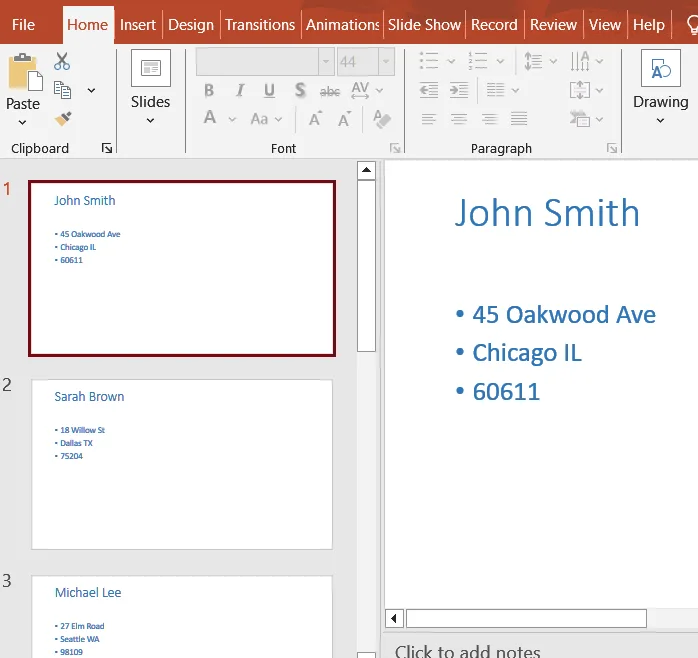Click the Drawing shapes icon

click(661, 68)
